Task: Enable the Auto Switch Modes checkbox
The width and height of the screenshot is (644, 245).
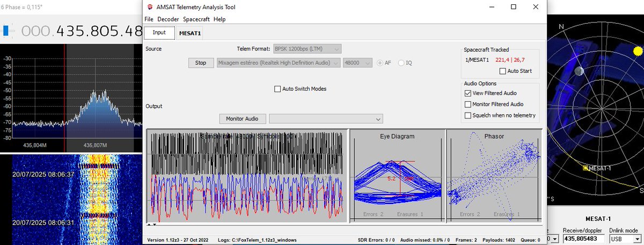Action: pyautogui.click(x=277, y=89)
